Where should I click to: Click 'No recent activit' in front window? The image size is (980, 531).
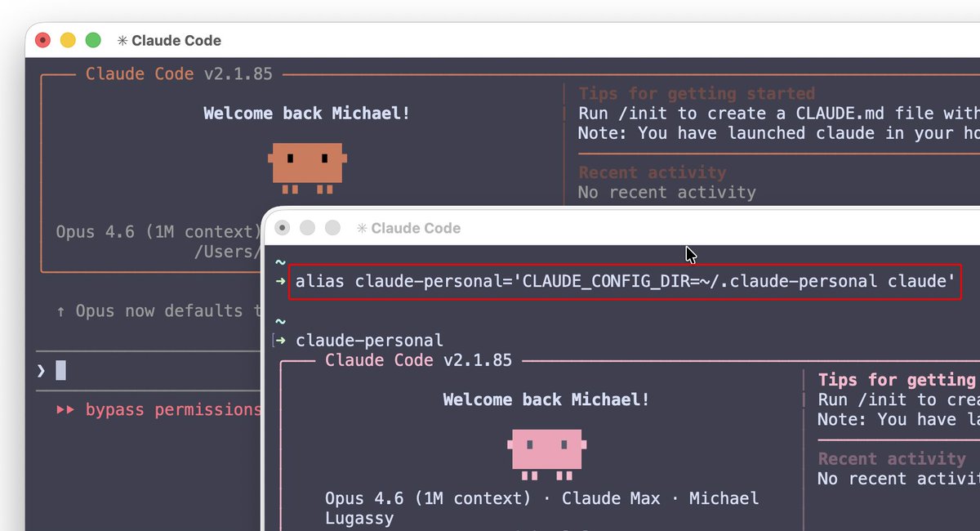[898, 479]
